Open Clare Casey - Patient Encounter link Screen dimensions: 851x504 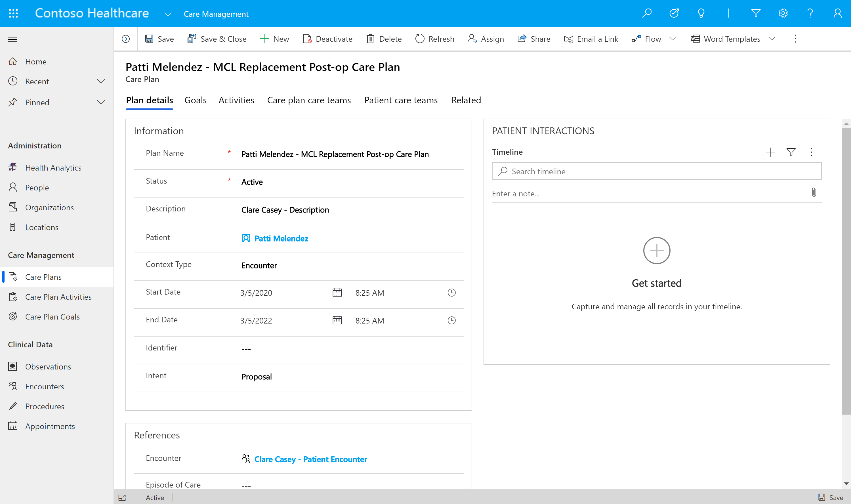point(311,459)
